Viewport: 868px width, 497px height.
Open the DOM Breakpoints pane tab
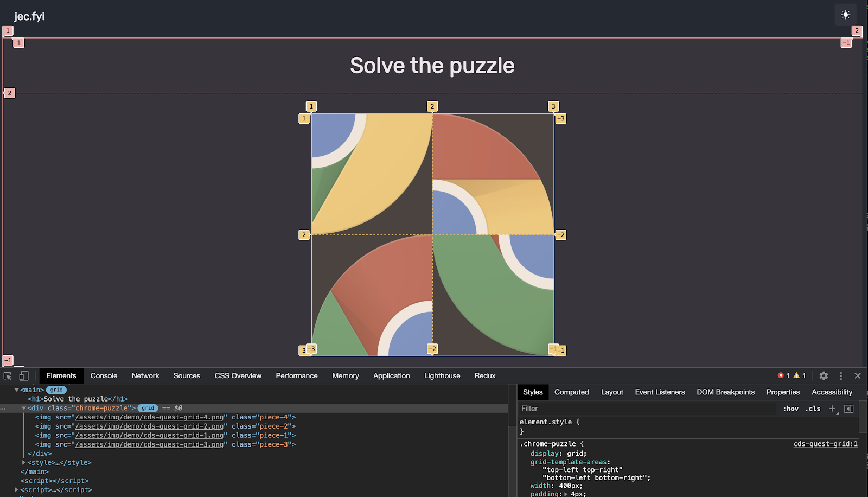click(725, 392)
